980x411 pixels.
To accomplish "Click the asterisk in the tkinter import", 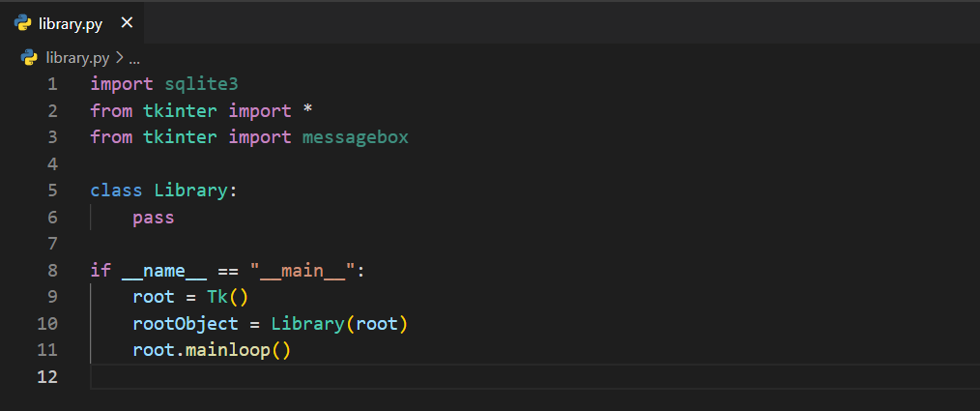I will [x=307, y=110].
